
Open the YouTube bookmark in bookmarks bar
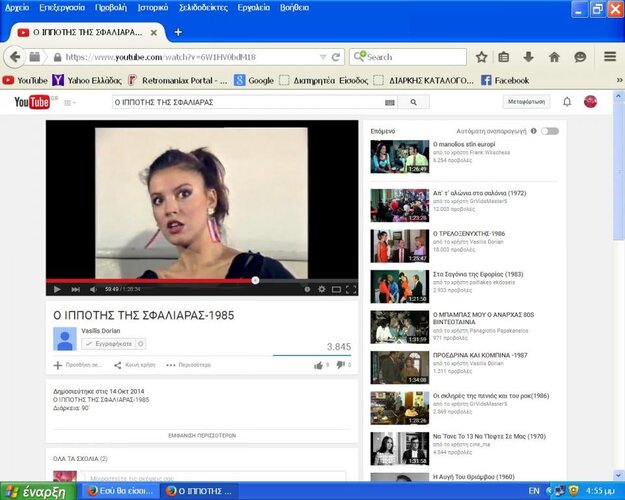(25, 81)
